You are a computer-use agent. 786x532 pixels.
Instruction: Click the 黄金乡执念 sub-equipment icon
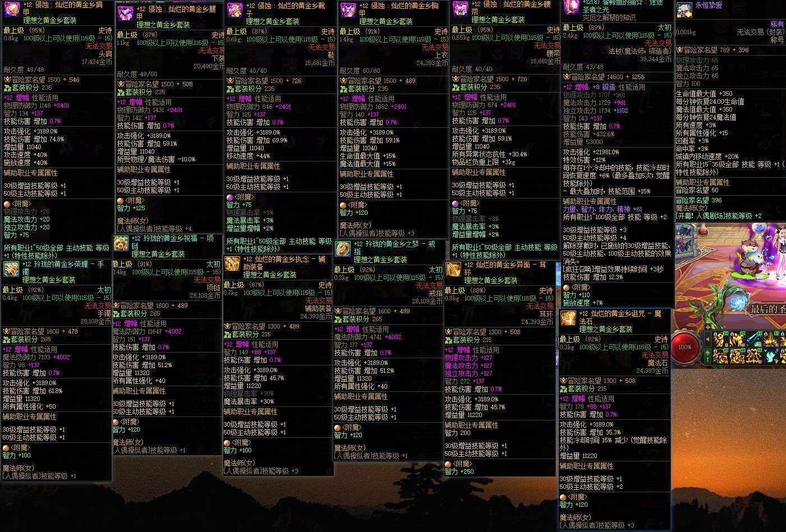(x=232, y=264)
